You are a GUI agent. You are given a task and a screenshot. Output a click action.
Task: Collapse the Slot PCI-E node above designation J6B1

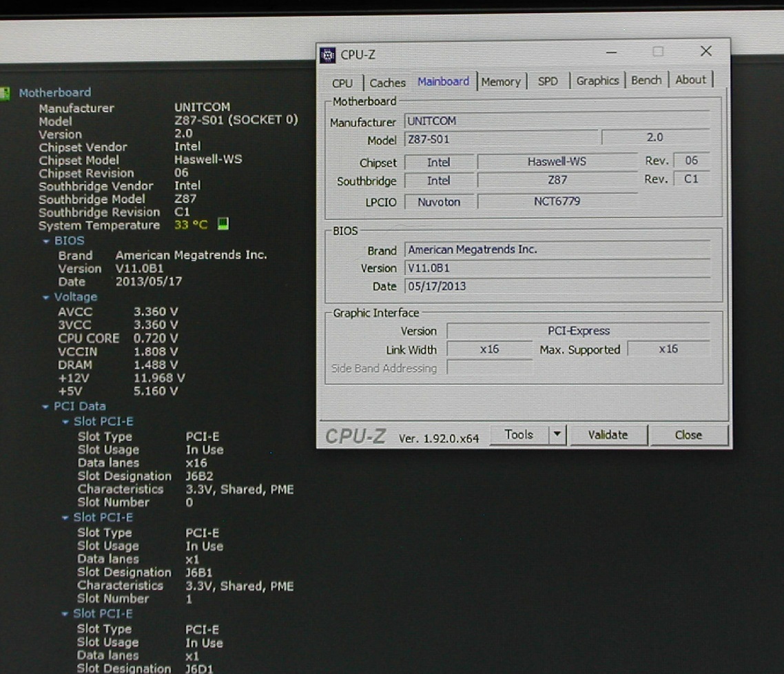[65, 518]
